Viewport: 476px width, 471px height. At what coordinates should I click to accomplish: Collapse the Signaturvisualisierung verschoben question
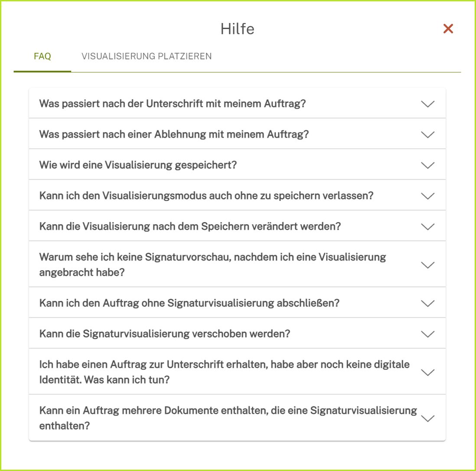428,334
